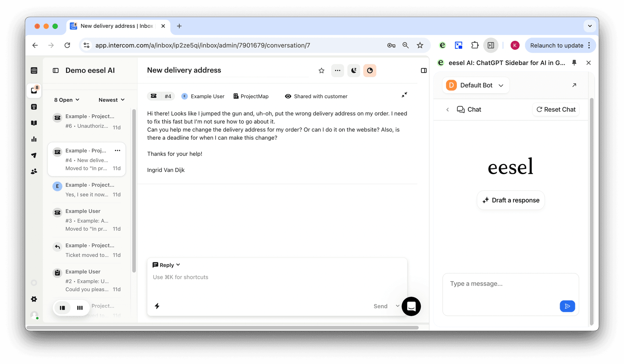Toggle the conversation details side panel

(423, 71)
